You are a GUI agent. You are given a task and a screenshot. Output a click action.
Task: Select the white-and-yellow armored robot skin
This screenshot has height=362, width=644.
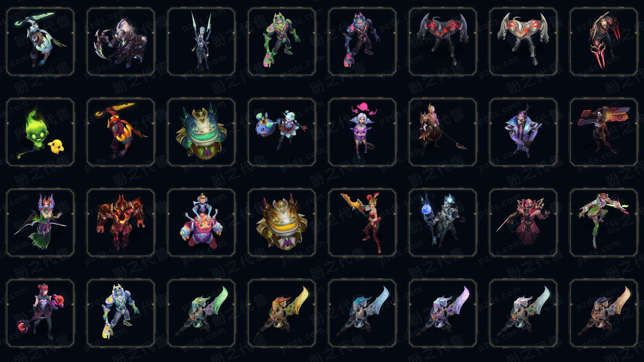point(121,313)
